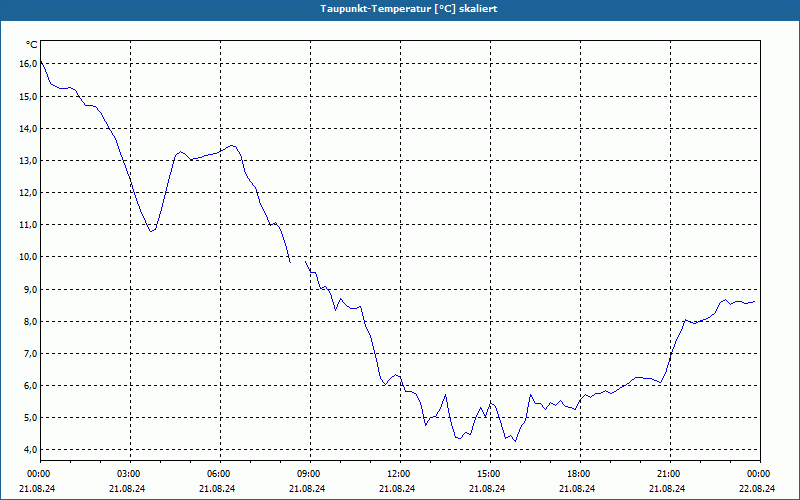The image size is (800, 500).
Task: Click the 14,0 y-axis label
Action: point(28,129)
